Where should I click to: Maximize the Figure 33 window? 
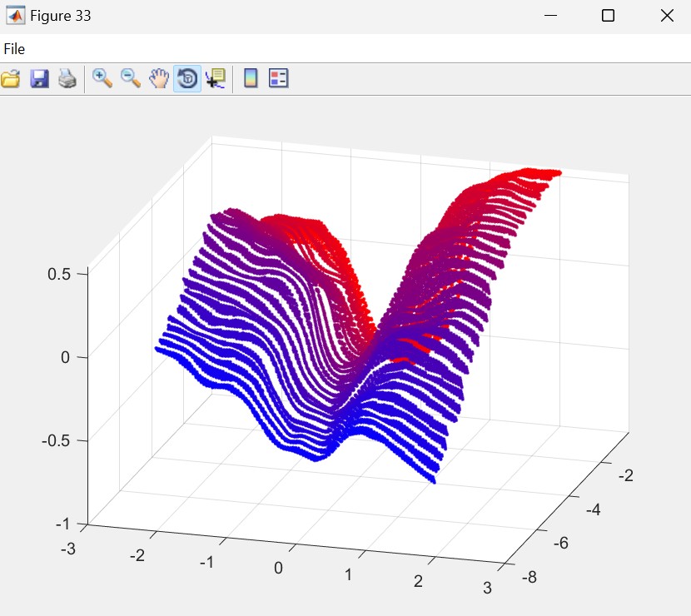[608, 16]
